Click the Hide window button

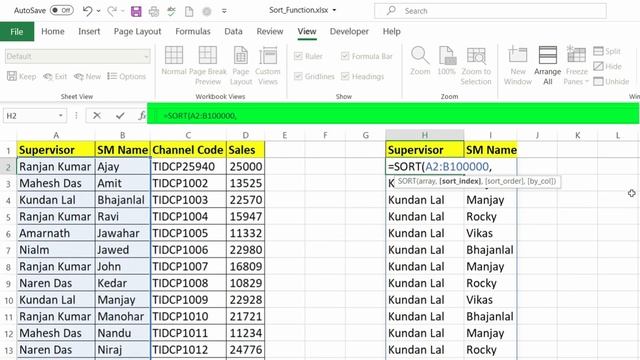pos(607,66)
